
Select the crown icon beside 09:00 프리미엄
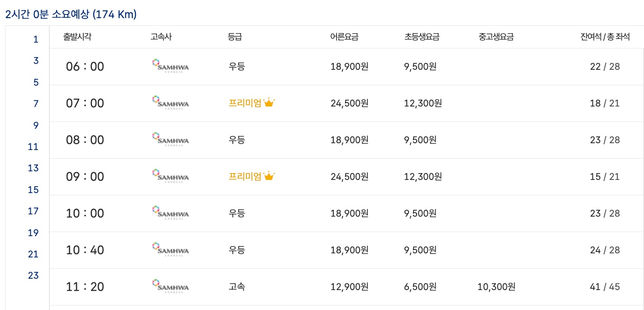click(x=270, y=175)
